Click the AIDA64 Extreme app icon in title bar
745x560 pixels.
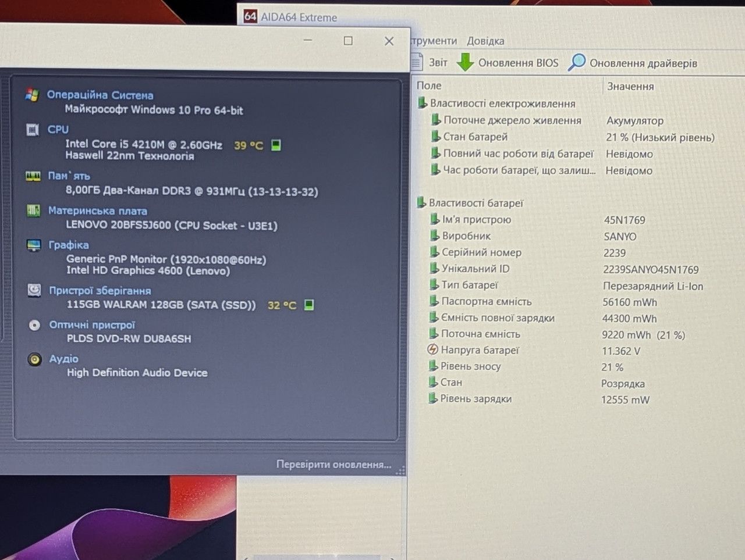click(x=250, y=16)
